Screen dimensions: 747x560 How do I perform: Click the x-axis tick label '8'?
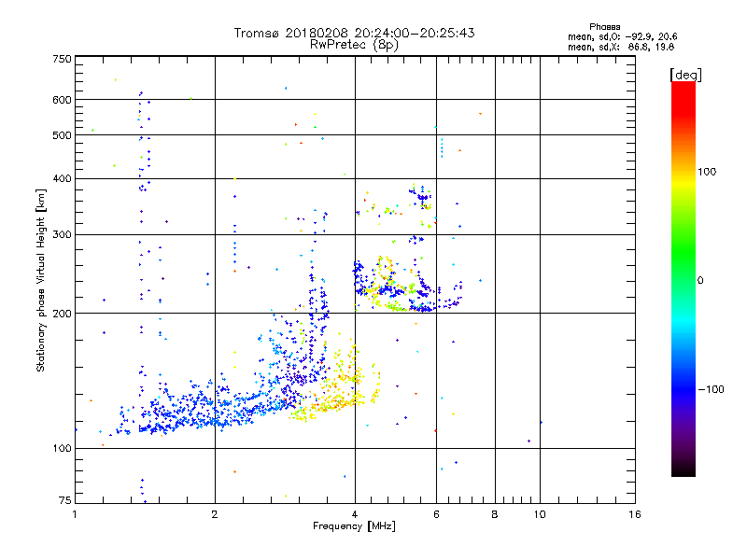point(495,514)
